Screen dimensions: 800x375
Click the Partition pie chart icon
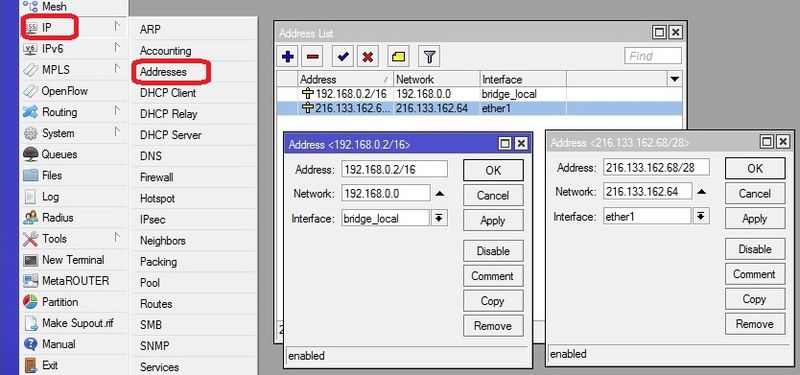31,302
